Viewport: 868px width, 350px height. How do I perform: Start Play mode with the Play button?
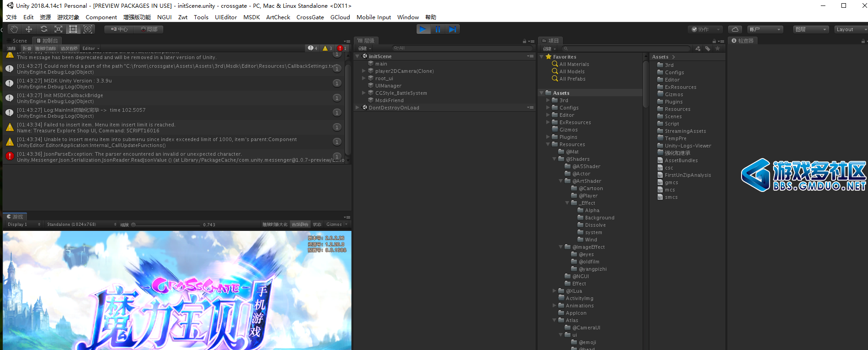pyautogui.click(x=423, y=29)
